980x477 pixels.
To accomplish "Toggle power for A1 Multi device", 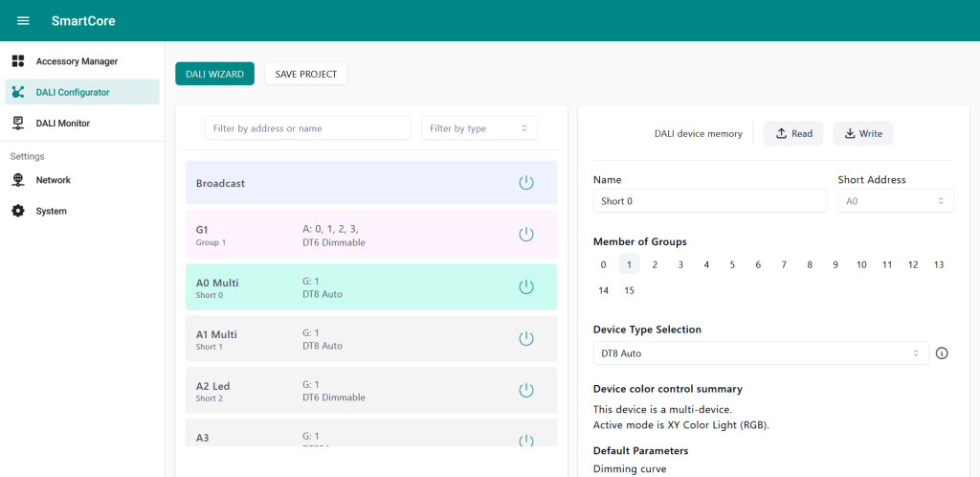I will [525, 338].
